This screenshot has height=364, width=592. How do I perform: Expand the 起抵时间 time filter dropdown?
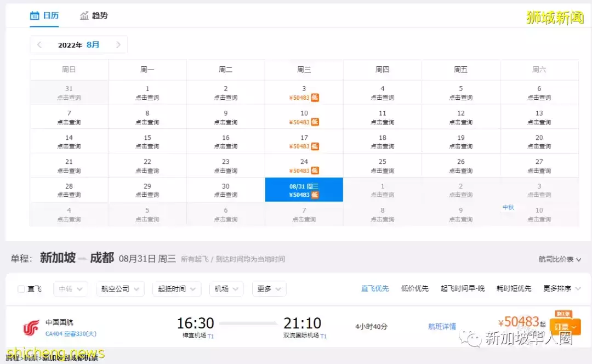tap(177, 289)
